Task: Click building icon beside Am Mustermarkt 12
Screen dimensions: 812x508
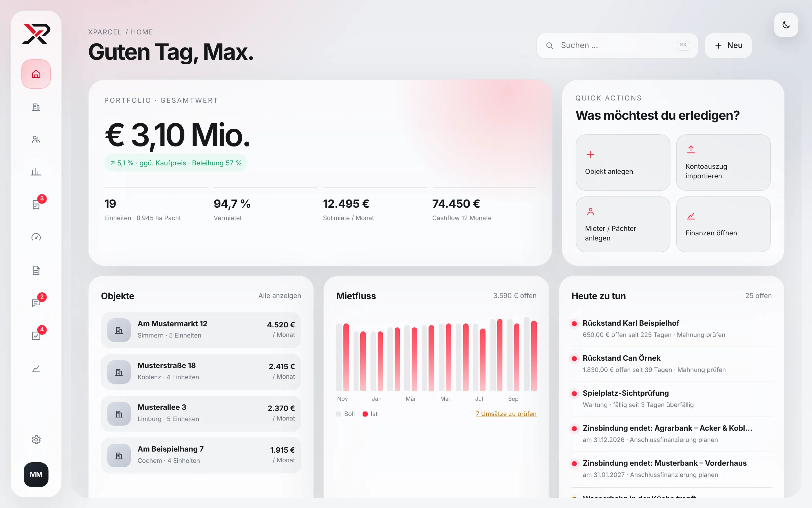Action: [x=119, y=330]
